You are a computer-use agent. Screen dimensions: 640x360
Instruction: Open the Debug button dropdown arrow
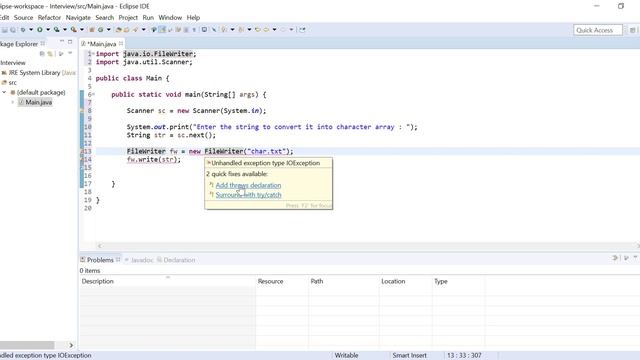tap(31, 29)
